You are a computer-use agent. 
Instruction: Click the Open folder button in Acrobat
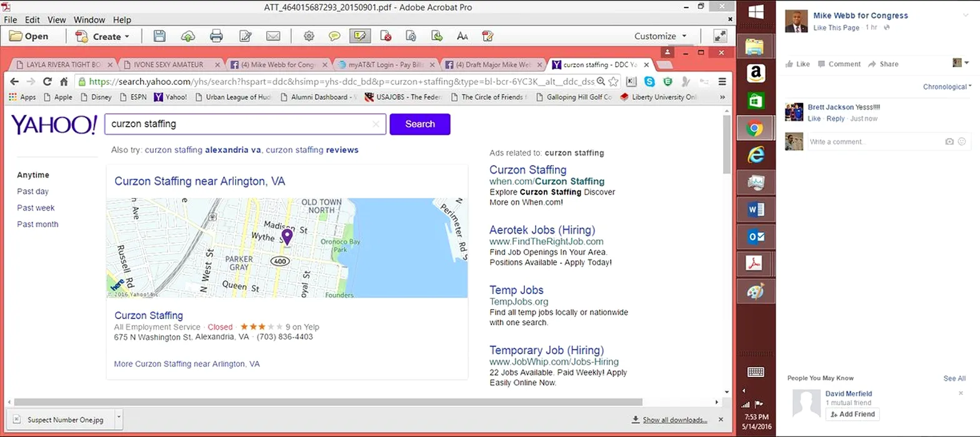pos(29,36)
